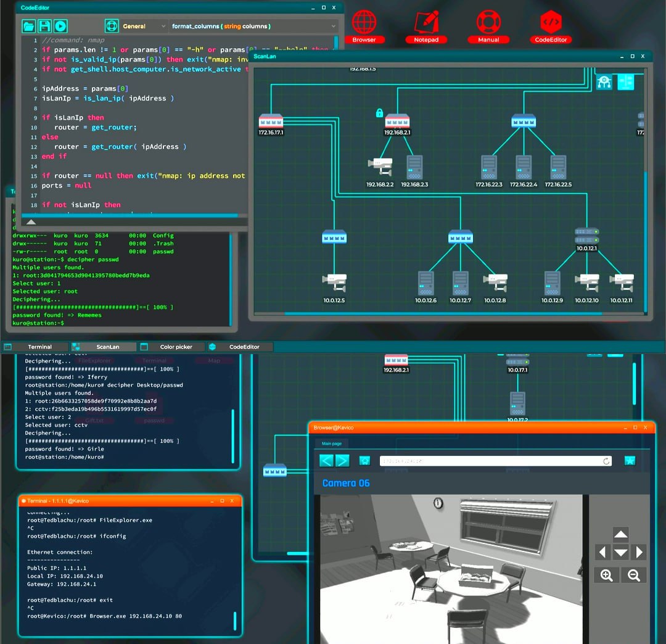This screenshot has width=666, height=644.
Task: Click "password found! => Girle" terminal line
Action: pyautogui.click(x=64, y=449)
